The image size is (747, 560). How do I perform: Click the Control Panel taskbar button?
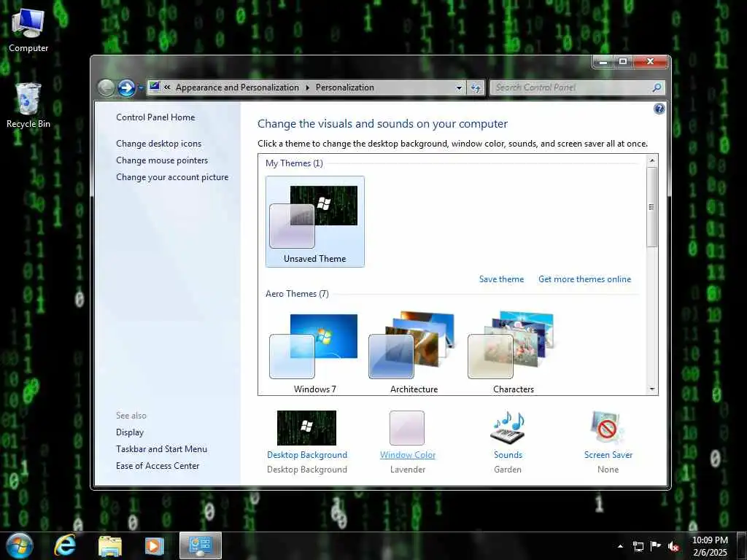point(200,545)
